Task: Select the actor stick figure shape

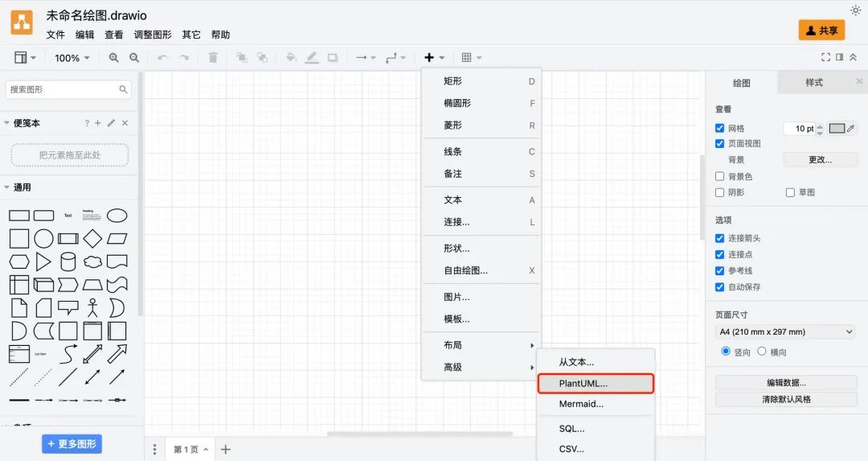Action: pyautogui.click(x=92, y=307)
